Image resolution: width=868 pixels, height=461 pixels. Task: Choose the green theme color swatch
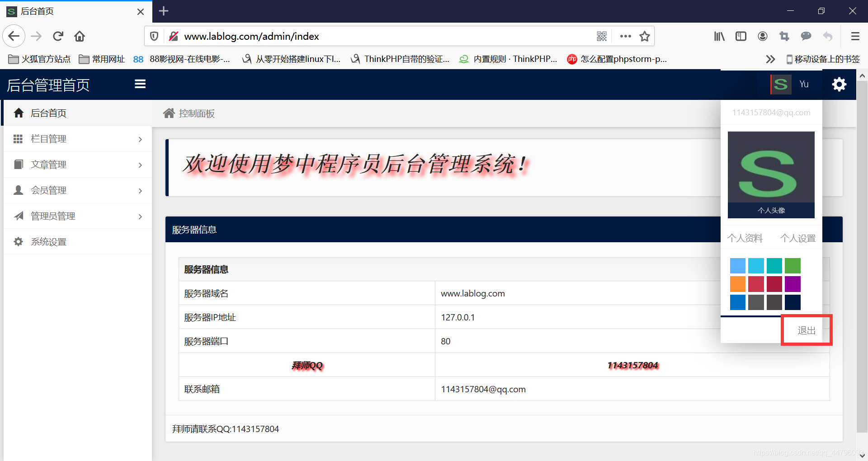tap(793, 266)
